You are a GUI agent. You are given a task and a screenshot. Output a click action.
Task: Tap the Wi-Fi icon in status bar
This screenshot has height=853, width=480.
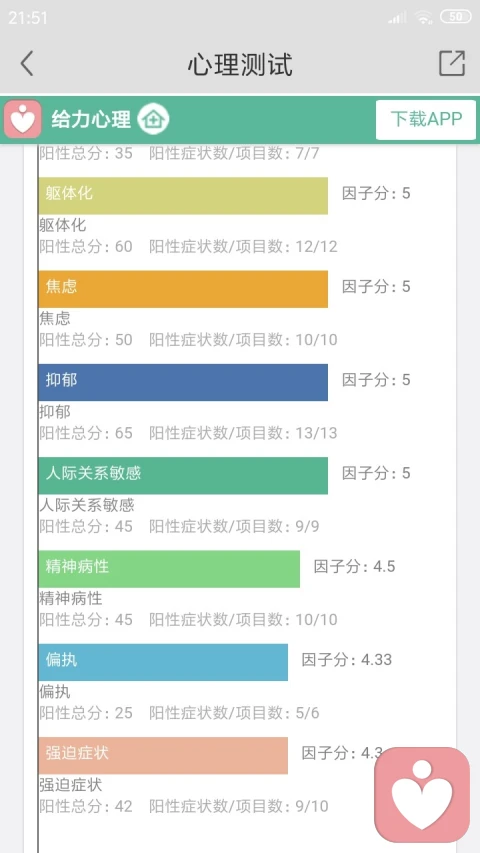click(423, 17)
